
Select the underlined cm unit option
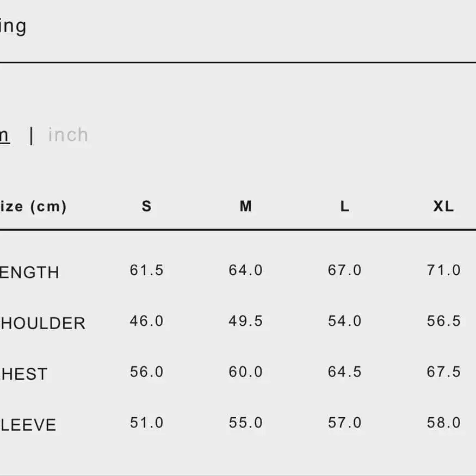4,135
